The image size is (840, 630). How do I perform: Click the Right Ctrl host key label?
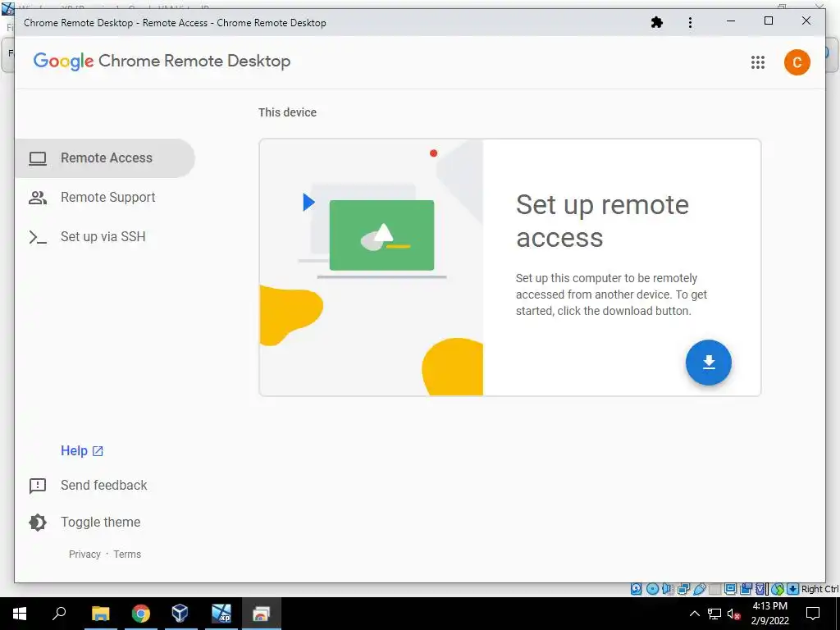point(819,589)
